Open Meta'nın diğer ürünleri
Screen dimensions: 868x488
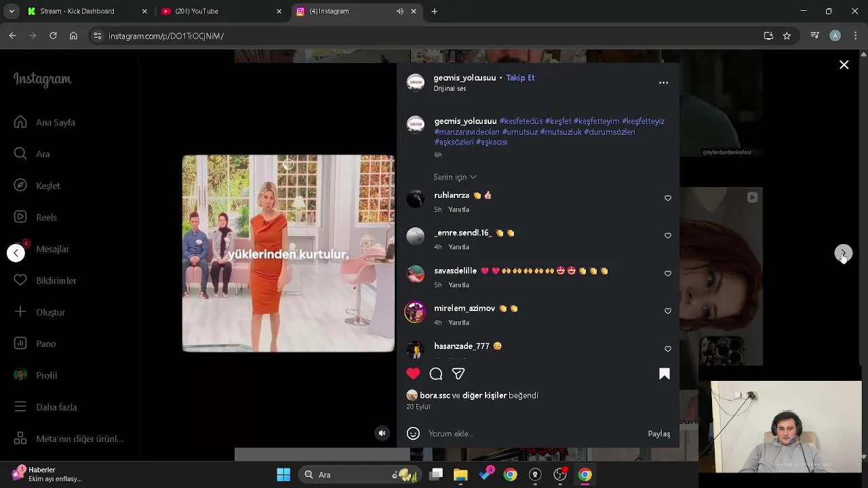pyautogui.click(x=69, y=439)
